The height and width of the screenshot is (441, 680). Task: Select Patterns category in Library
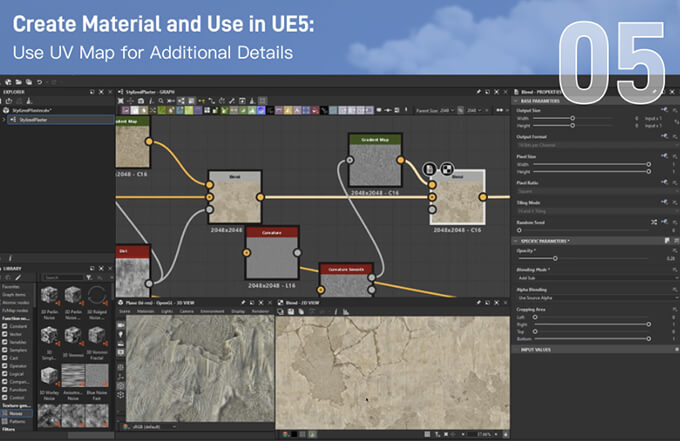(x=16, y=421)
